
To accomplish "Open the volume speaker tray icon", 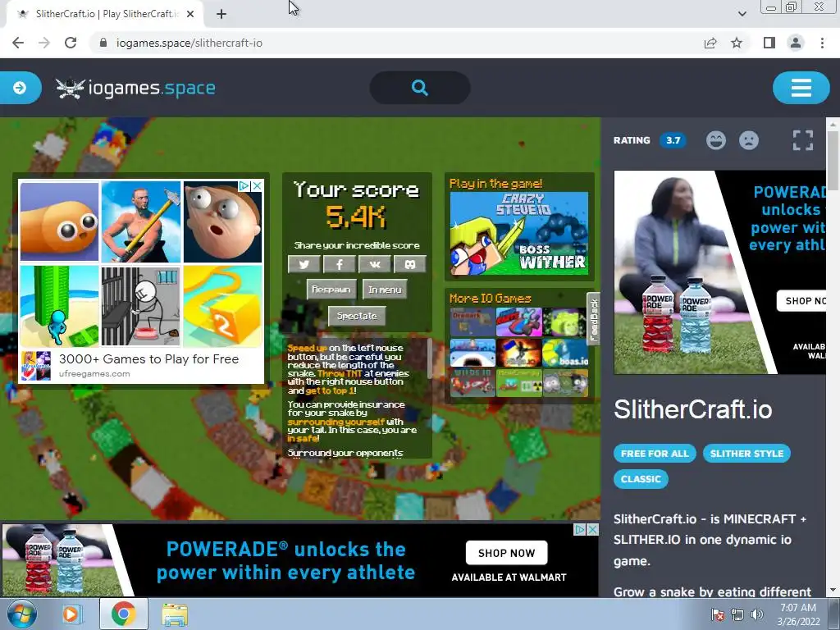I will 757,614.
